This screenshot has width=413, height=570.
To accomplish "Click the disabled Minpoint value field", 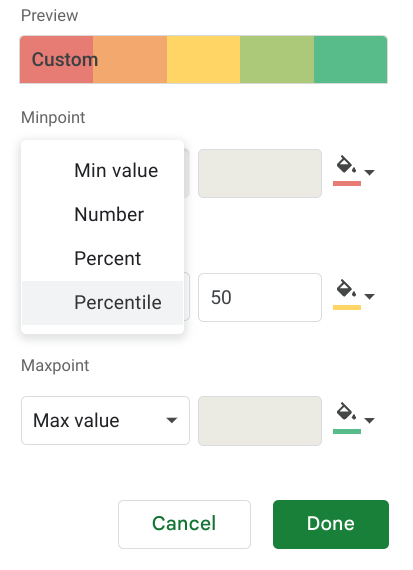I will point(260,173).
